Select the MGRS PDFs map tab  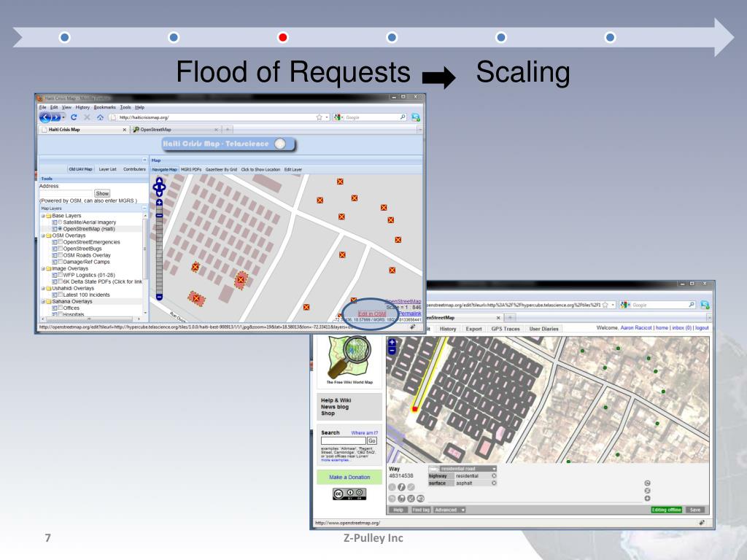pyautogui.click(x=191, y=169)
